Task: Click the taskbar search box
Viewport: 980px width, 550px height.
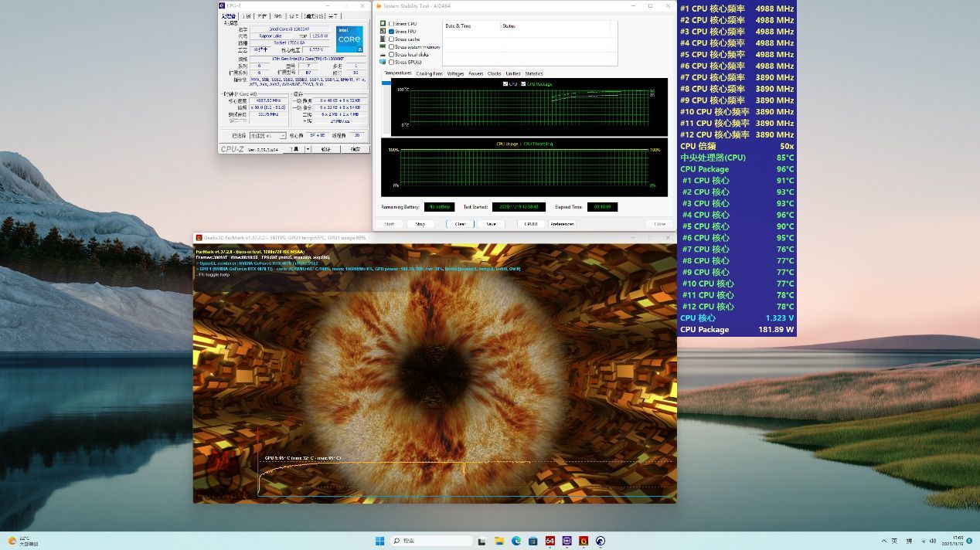Action: click(431, 541)
